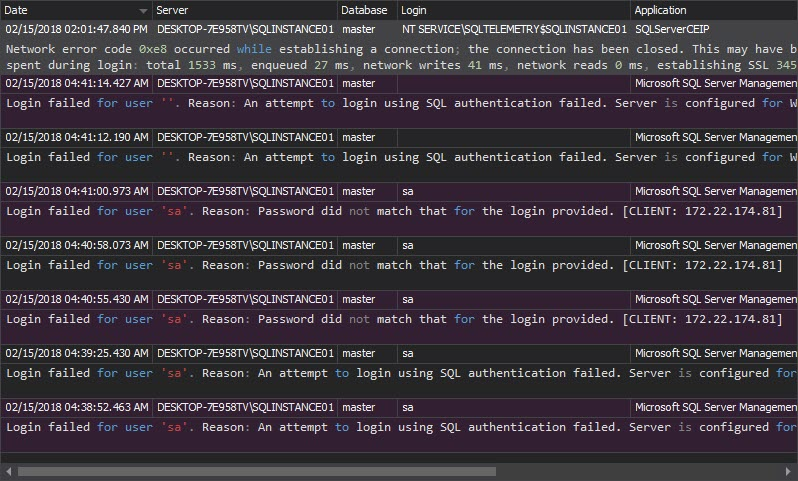
Task: Click the NT SERVICE\SQLTELEMETRY$SQLINSTANCE01 login cell
Action: (x=514, y=30)
